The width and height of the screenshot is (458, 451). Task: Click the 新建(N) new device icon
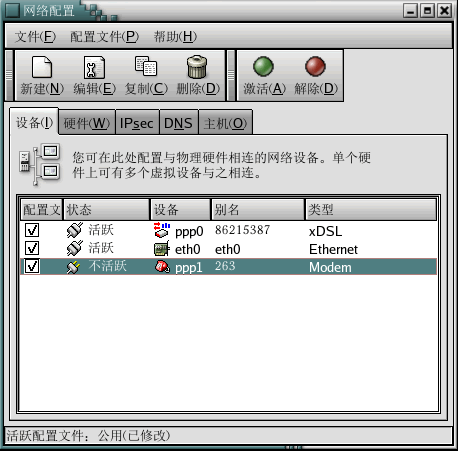coord(42,67)
